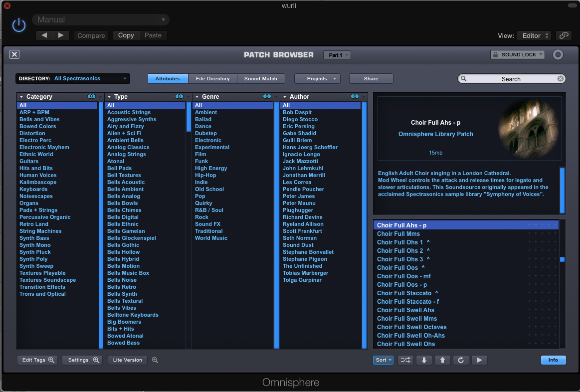Click the description text scrollbar

[x=562, y=190]
